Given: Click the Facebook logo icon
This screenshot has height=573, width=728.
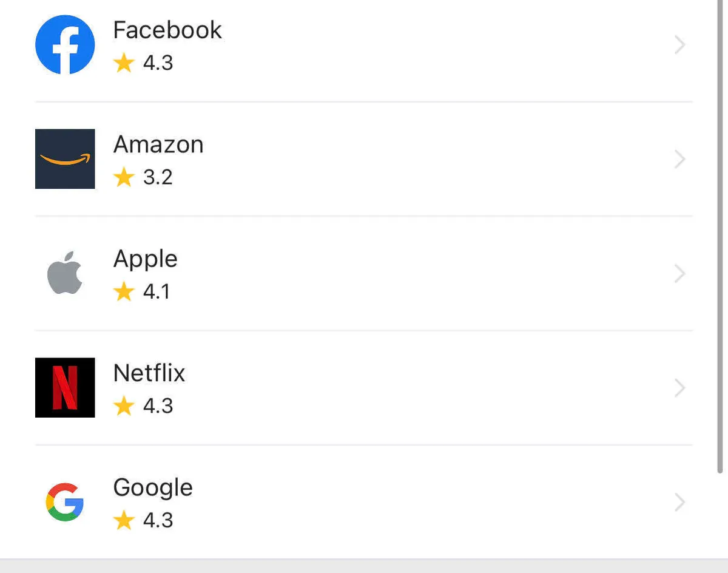Looking at the screenshot, I should pos(65,45).
